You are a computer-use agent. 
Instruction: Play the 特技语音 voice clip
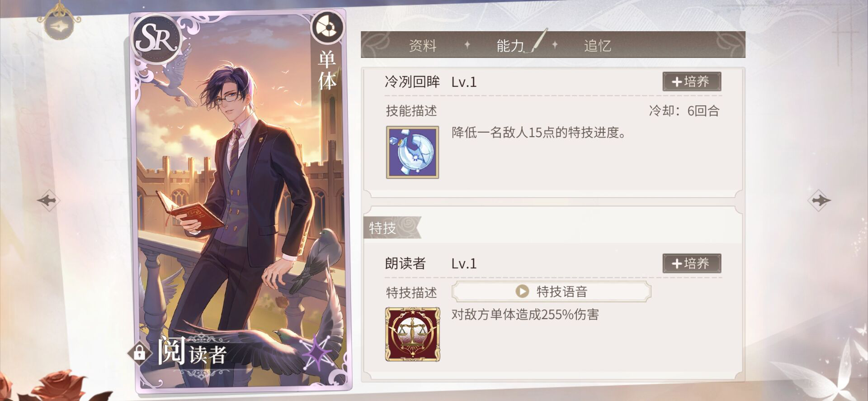[x=551, y=291]
